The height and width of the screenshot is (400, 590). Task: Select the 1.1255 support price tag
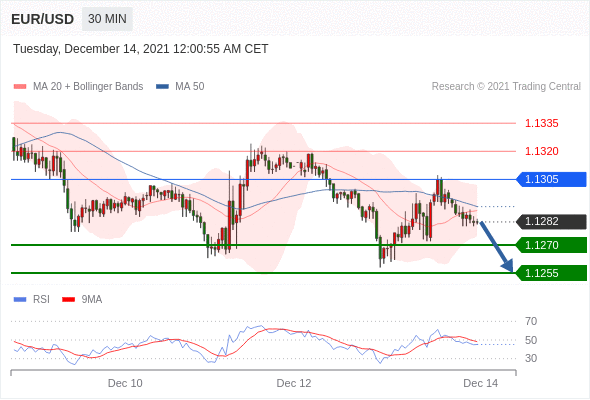pyautogui.click(x=551, y=273)
